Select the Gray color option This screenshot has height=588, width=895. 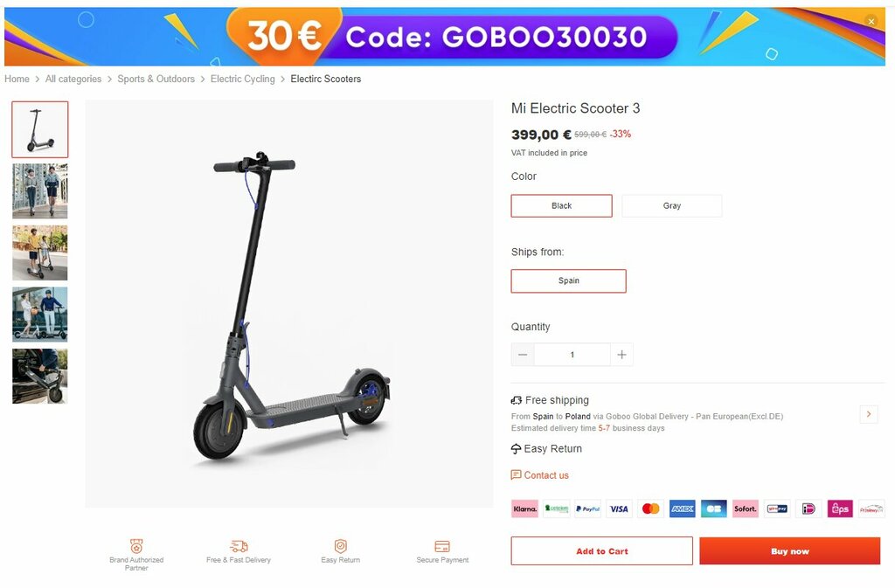point(672,206)
